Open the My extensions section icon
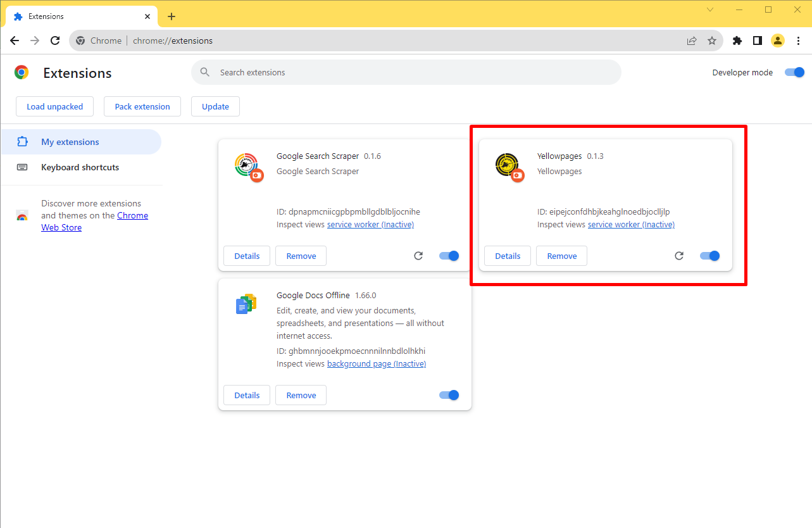Viewport: 812px width, 528px height. pos(22,142)
